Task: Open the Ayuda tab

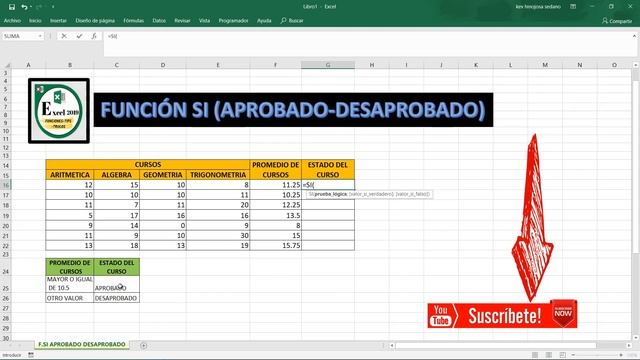Action: tap(264, 20)
